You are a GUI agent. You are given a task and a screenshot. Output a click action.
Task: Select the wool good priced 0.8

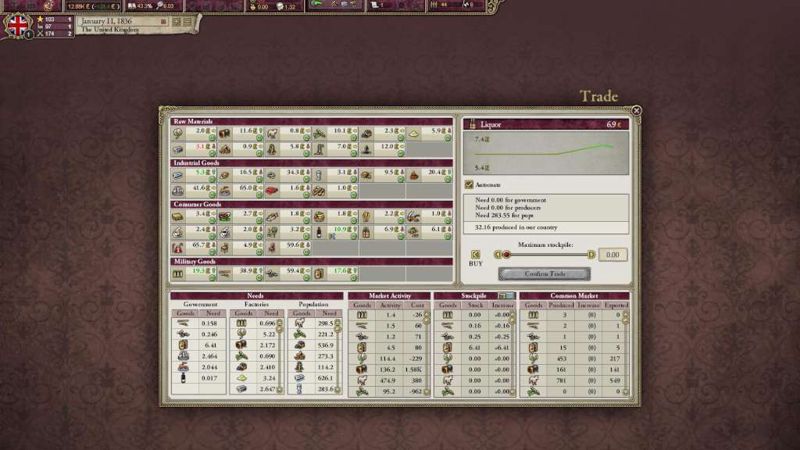click(288, 134)
